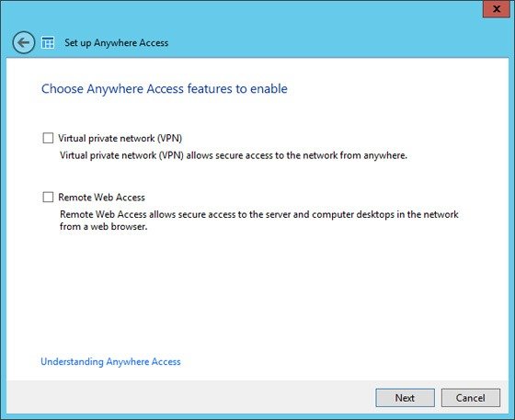Click the 'from a web browser.' description line
Viewport: 515px width, 420px height.
[103, 226]
